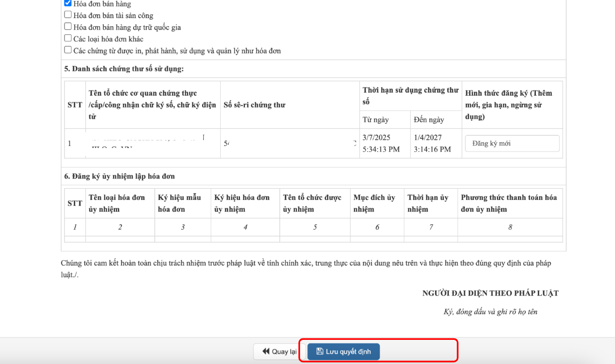Click the save icon on Lưu quyết định
The width and height of the screenshot is (615, 364).
pos(320,351)
